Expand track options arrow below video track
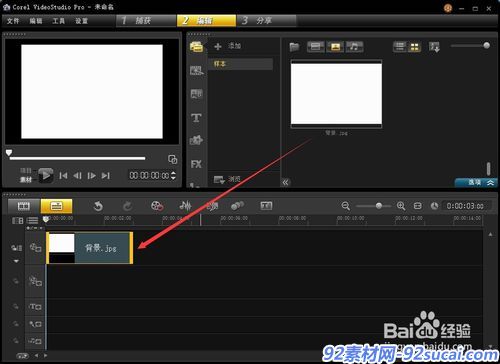Viewport: 500px width, 364px height. tap(16, 261)
